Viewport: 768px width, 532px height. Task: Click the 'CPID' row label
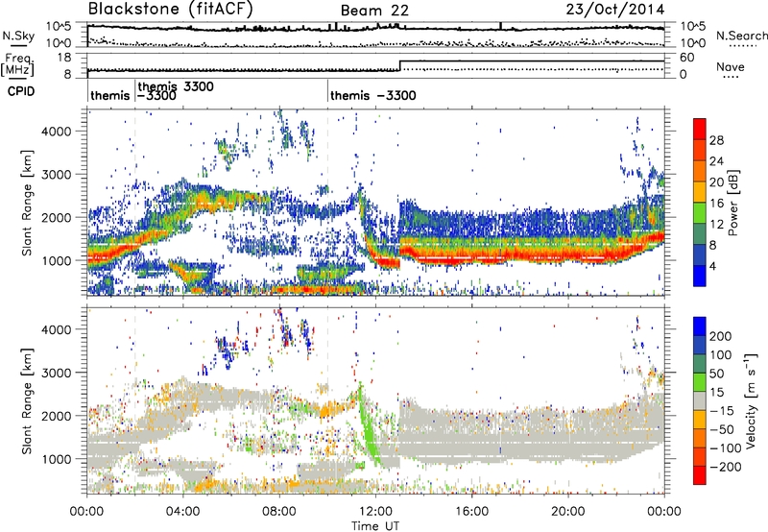(x=21, y=91)
